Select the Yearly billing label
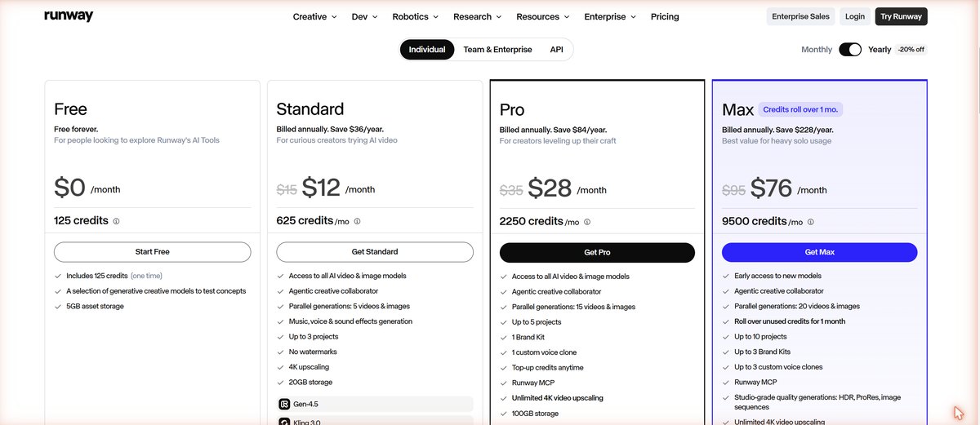This screenshot has height=425, width=980. pos(880,50)
